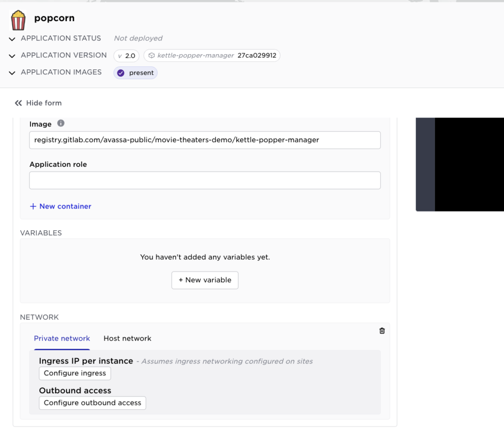Toggle the Not deployed application status
The image size is (504, 431).
[x=138, y=38]
